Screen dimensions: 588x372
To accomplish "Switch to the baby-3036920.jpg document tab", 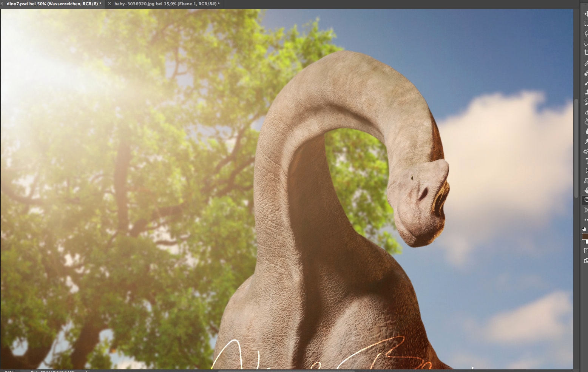I will tap(164, 4).
